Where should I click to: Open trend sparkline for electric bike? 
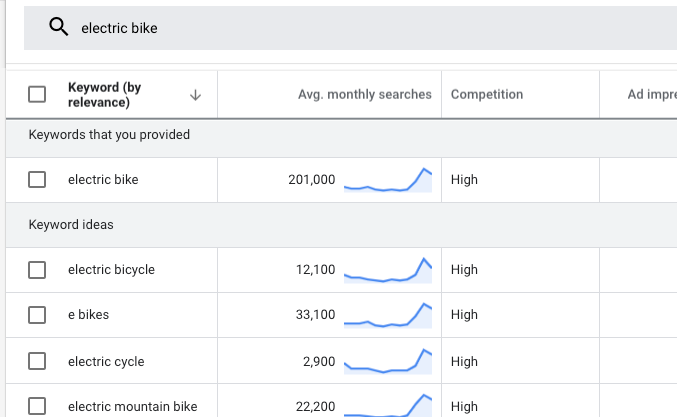coord(388,180)
